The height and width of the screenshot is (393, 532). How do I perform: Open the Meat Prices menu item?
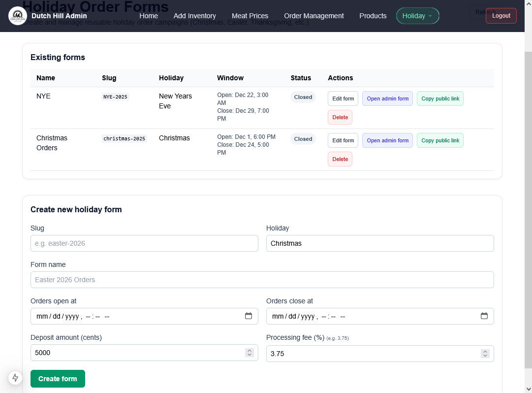250,16
